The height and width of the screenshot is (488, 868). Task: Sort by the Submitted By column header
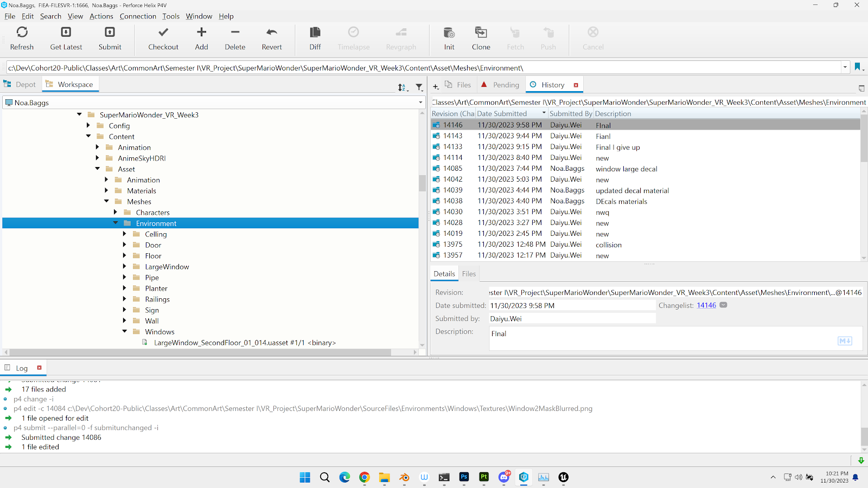pyautogui.click(x=571, y=113)
